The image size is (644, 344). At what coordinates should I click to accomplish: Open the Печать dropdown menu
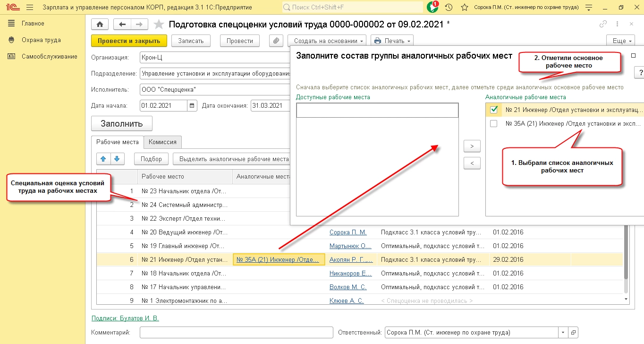(x=392, y=41)
